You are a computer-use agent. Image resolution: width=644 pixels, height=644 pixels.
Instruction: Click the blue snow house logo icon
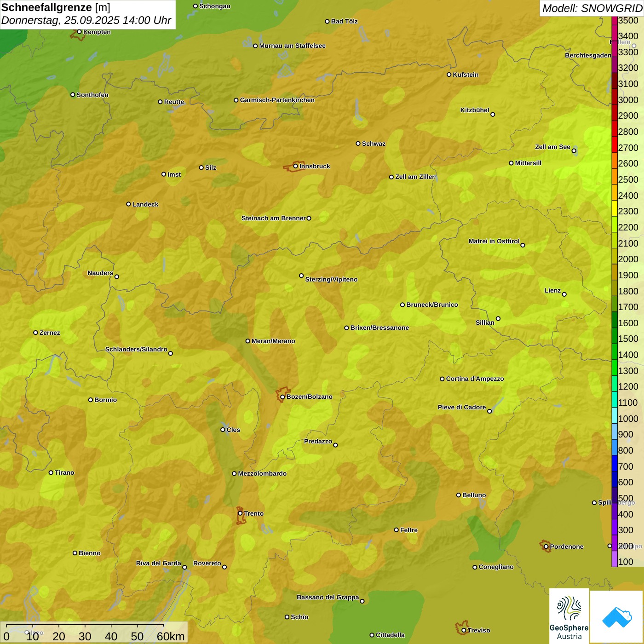click(x=617, y=617)
